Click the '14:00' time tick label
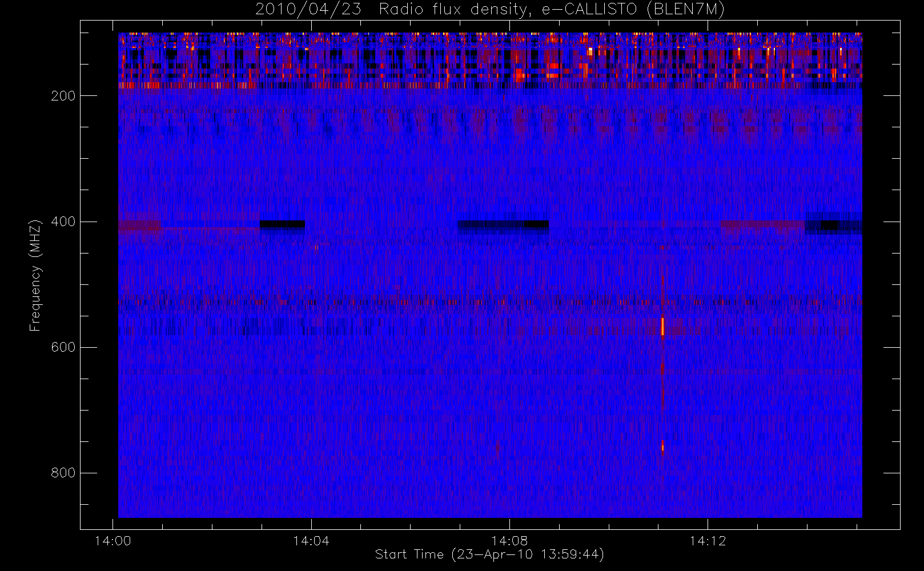This screenshot has height=571, width=924. pos(113,541)
